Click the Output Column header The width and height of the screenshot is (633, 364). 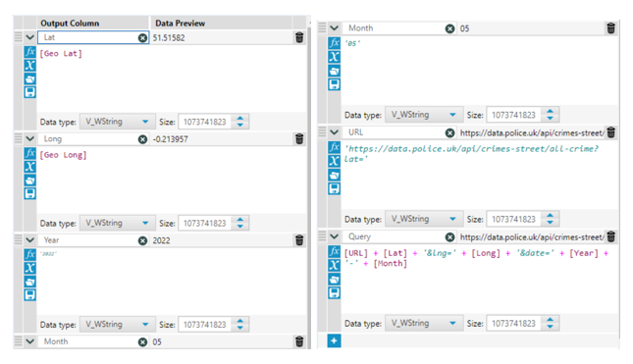(x=70, y=23)
